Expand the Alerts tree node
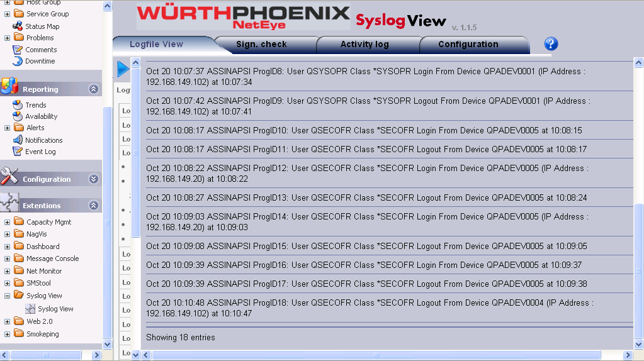Image resolution: width=644 pixels, height=361 pixels. coord(7,128)
